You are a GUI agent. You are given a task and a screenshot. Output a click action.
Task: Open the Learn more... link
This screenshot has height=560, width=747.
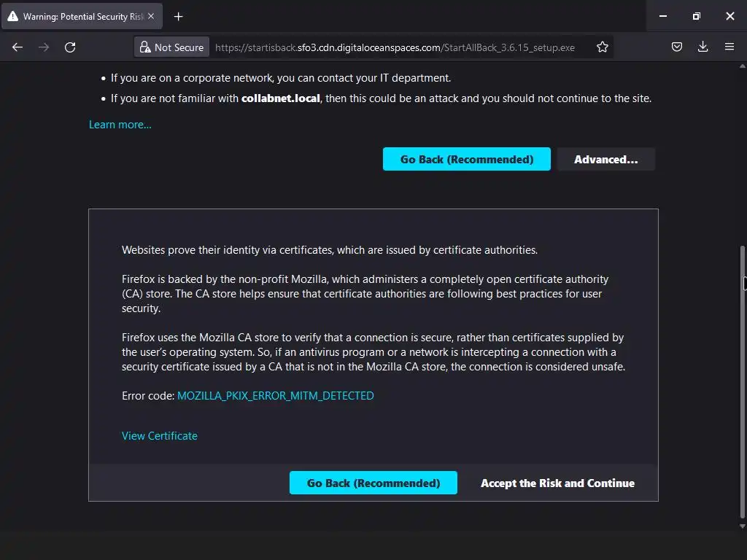click(x=120, y=125)
